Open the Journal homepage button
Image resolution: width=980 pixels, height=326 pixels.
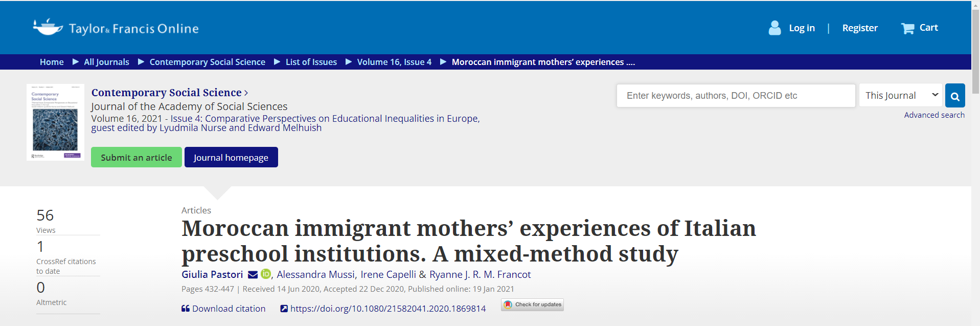click(231, 158)
